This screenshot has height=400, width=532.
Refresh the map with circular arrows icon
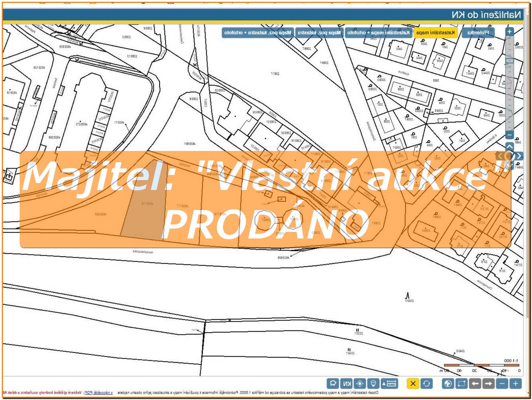point(426,383)
